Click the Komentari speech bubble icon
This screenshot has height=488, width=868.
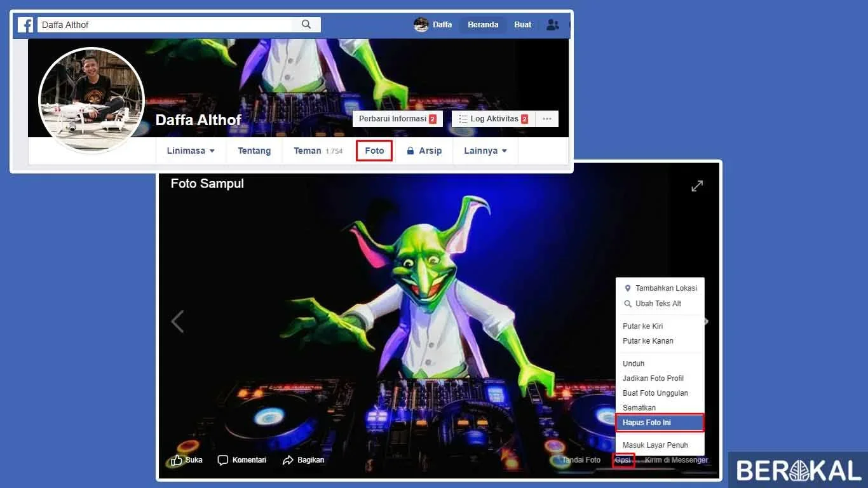tap(223, 460)
